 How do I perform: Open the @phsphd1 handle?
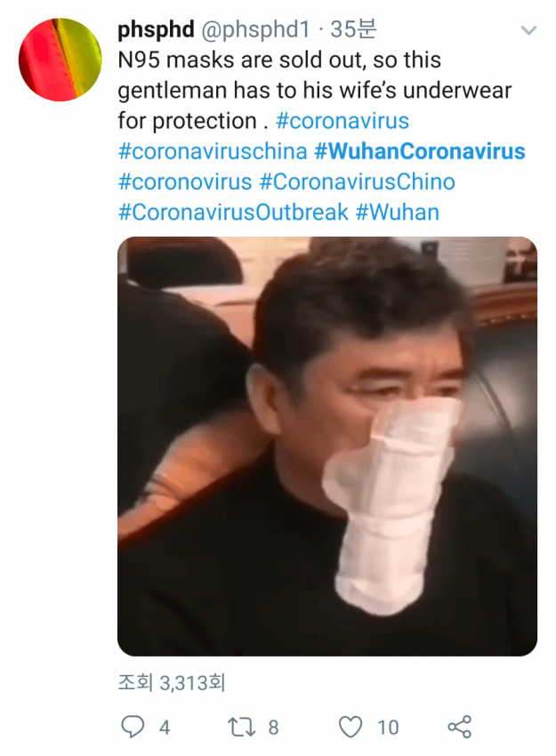click(255, 30)
